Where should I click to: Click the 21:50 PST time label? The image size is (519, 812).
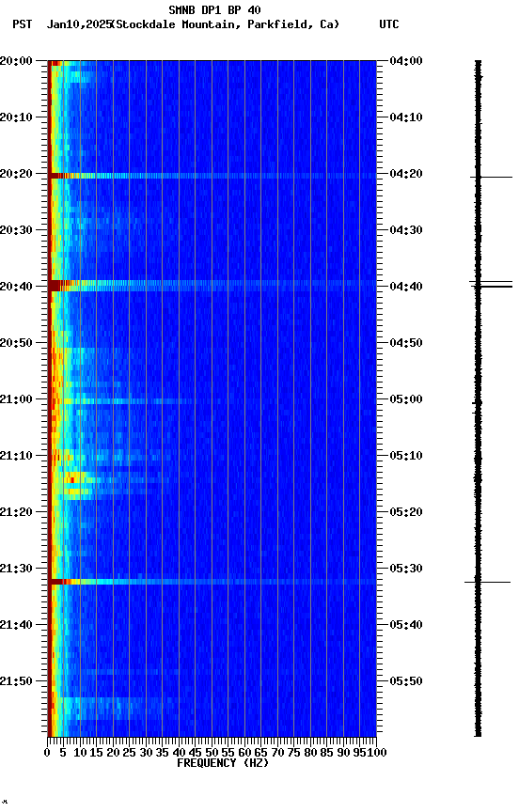tap(16, 681)
